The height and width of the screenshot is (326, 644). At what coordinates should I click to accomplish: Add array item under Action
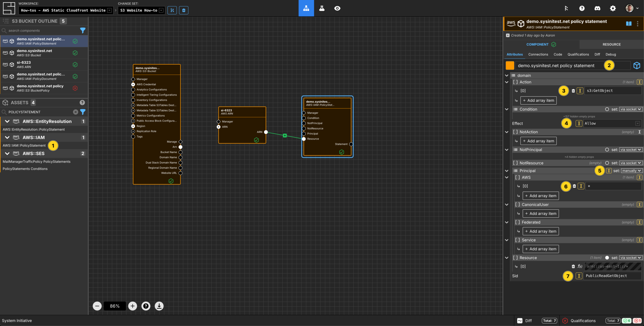tap(538, 100)
